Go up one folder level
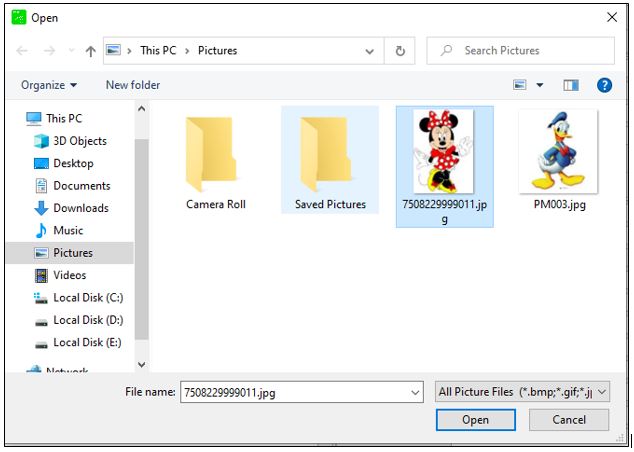This screenshot has height=452, width=634. (x=91, y=51)
